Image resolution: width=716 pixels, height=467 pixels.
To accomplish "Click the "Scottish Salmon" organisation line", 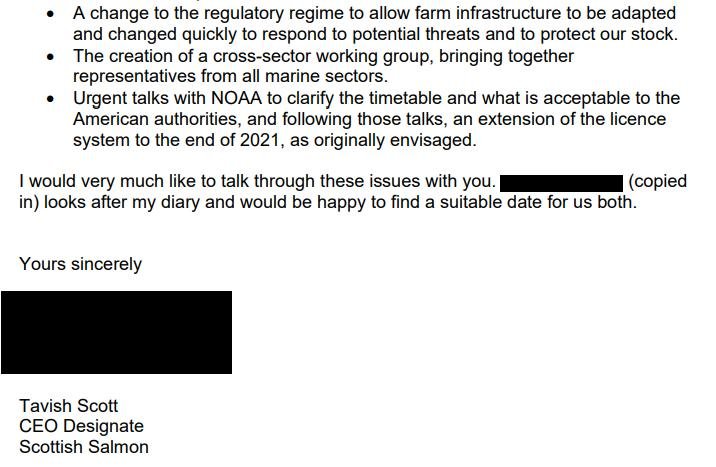I will pyautogui.click(x=84, y=447).
